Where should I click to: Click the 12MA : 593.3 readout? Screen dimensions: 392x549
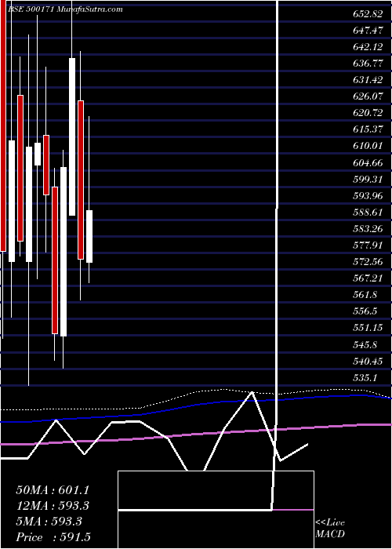pos(53,506)
